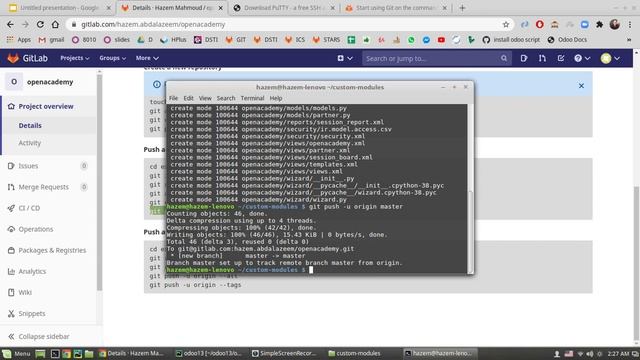Open terminal Edit menu
The height and width of the screenshot is (360, 640).
pyautogui.click(x=188, y=98)
